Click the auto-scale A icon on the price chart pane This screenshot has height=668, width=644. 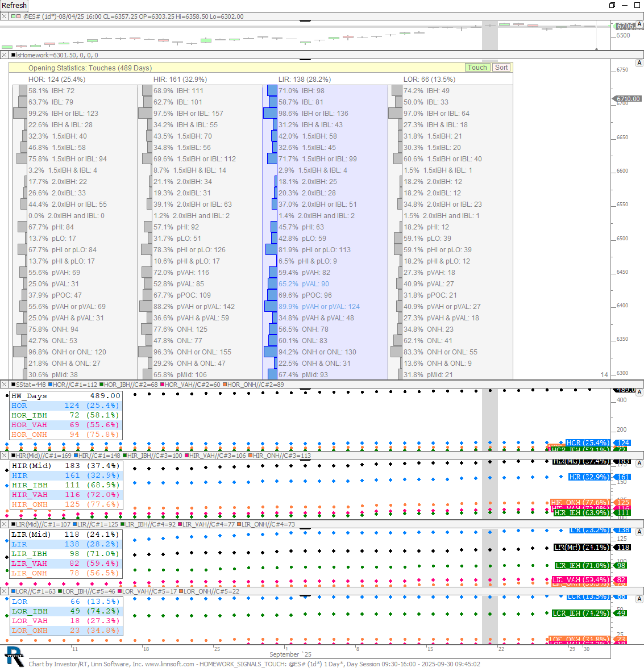point(639,24)
